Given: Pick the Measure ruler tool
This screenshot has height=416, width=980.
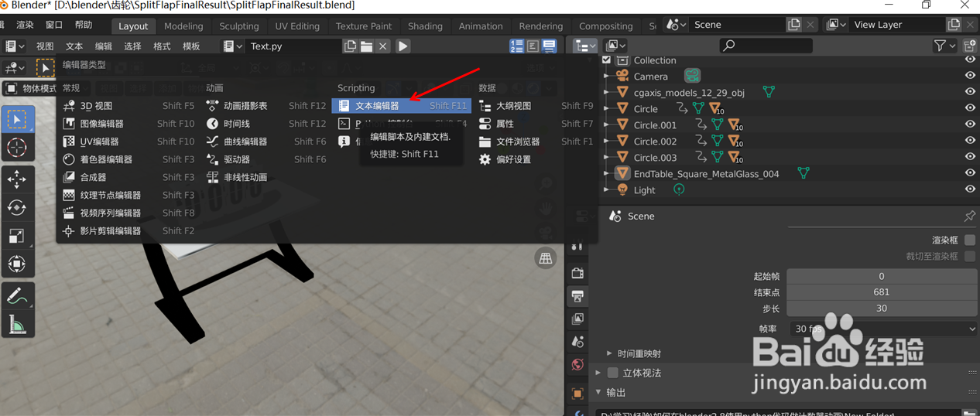Looking at the screenshot, I should pyautogui.click(x=17, y=325).
